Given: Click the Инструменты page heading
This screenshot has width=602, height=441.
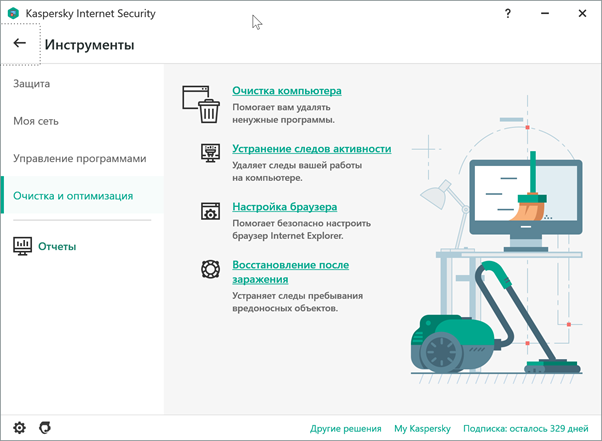Looking at the screenshot, I should tap(89, 45).
